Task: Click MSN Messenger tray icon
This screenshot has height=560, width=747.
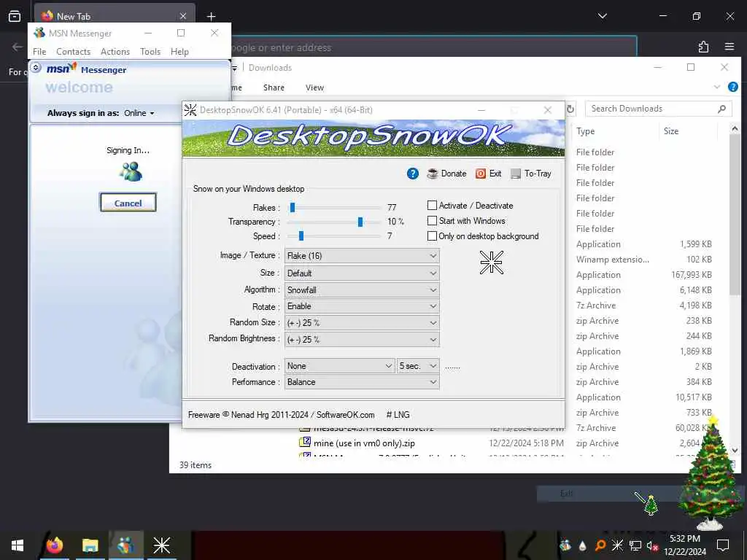Action: (565, 545)
